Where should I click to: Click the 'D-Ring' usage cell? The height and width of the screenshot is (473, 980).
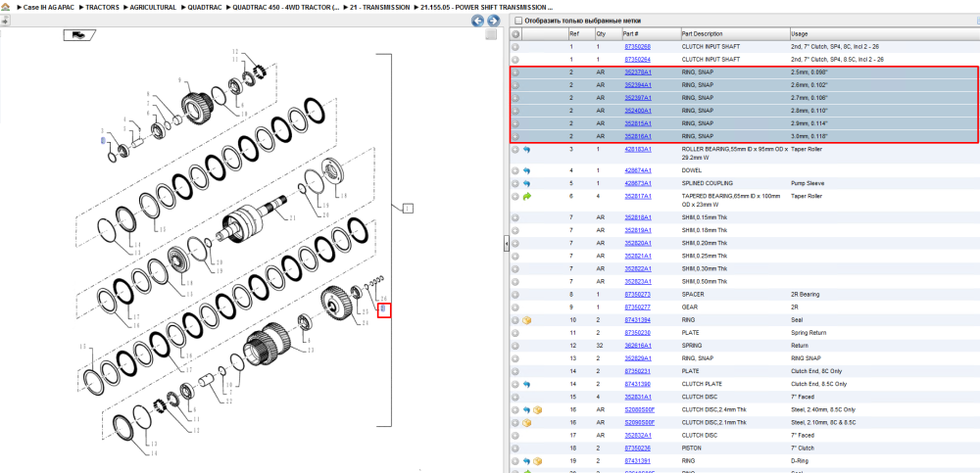tap(800, 461)
